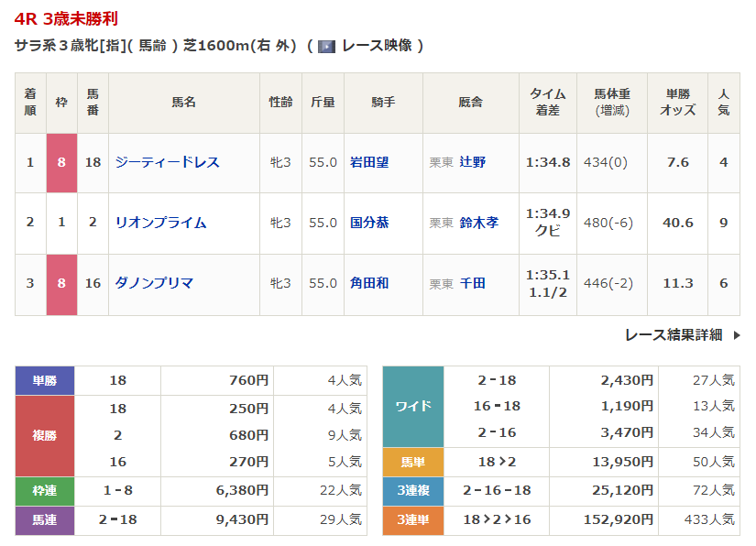This screenshot has height=546, width=756.
Task: View trainer 鈴木孝 profile
Action: tap(479, 223)
